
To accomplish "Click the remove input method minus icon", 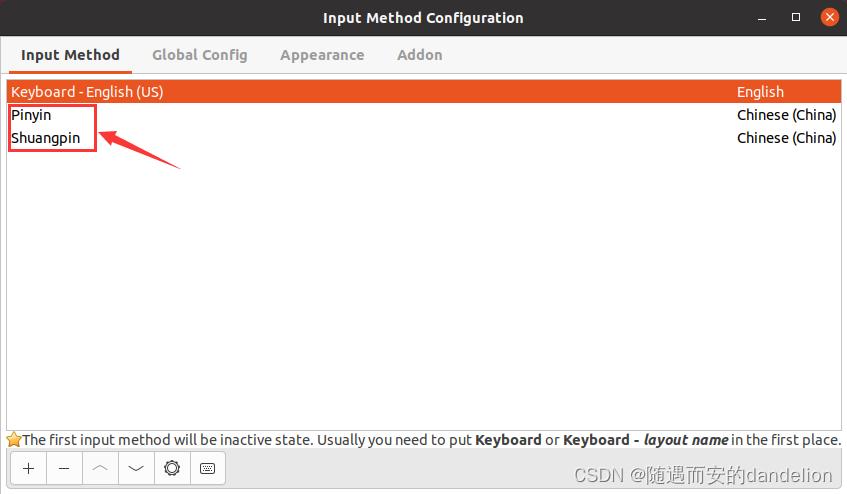I will (x=64, y=468).
